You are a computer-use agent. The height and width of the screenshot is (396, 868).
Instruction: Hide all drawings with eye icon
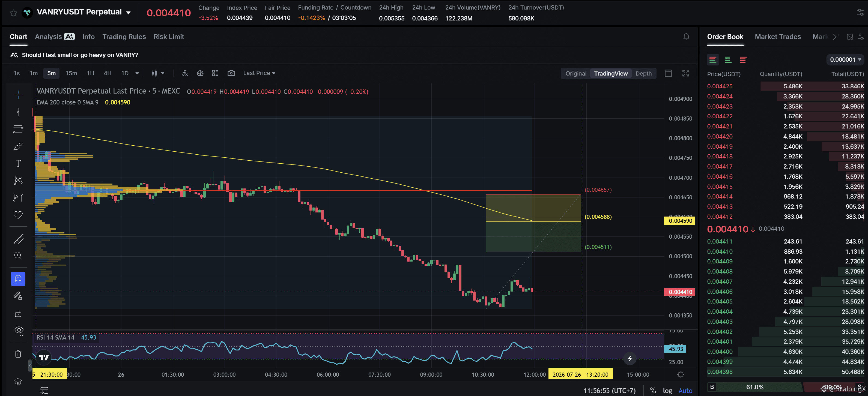tap(19, 330)
